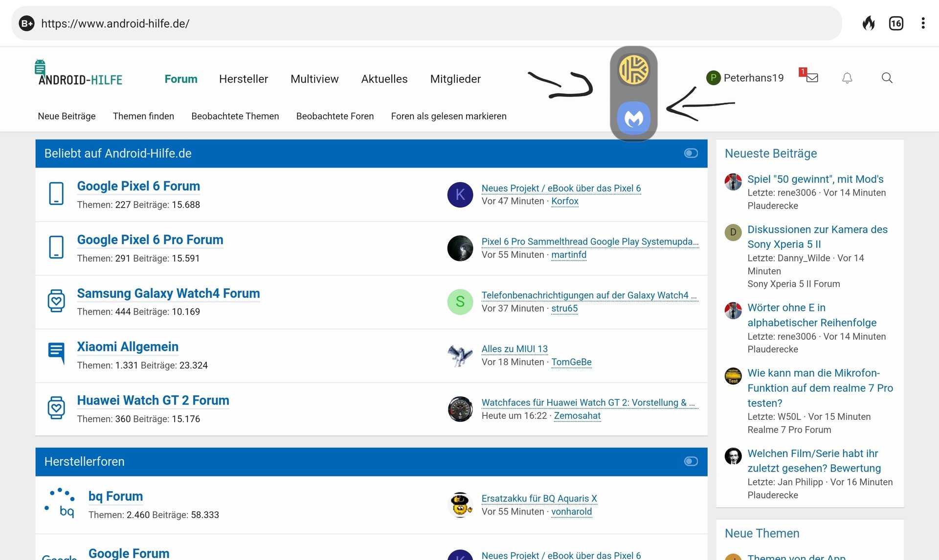The height and width of the screenshot is (560, 939).
Task: Open bq Forum
Action: point(115,496)
